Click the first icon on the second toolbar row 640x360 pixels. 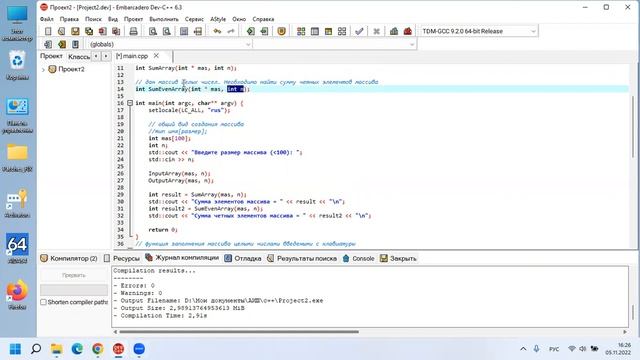coord(48,44)
